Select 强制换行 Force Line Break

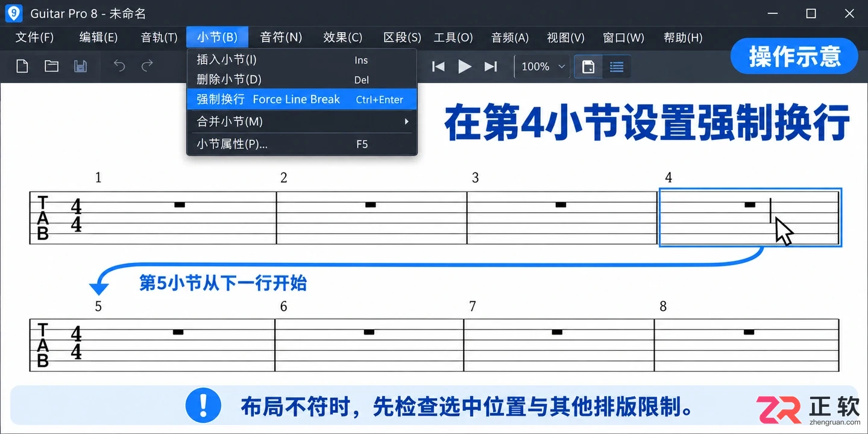(x=302, y=99)
